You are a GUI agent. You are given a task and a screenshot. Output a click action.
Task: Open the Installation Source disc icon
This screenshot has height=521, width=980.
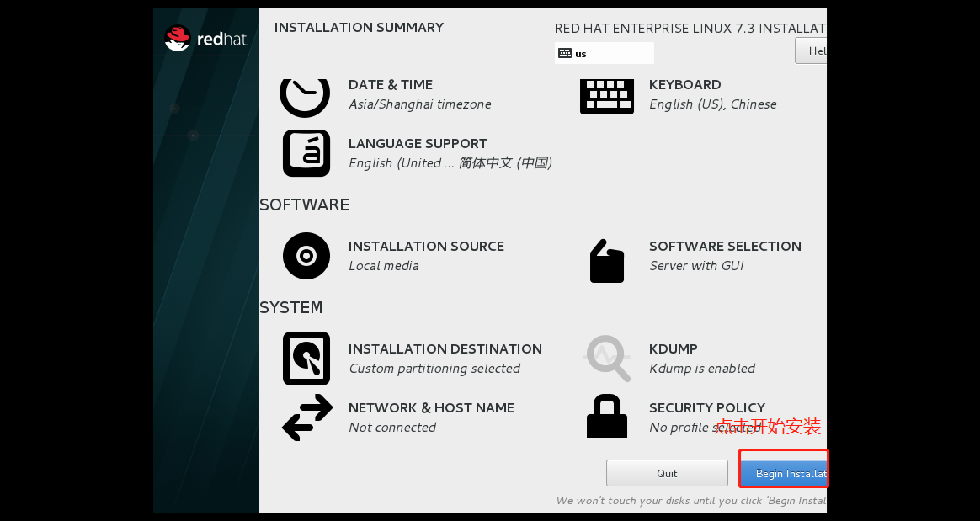[306, 256]
